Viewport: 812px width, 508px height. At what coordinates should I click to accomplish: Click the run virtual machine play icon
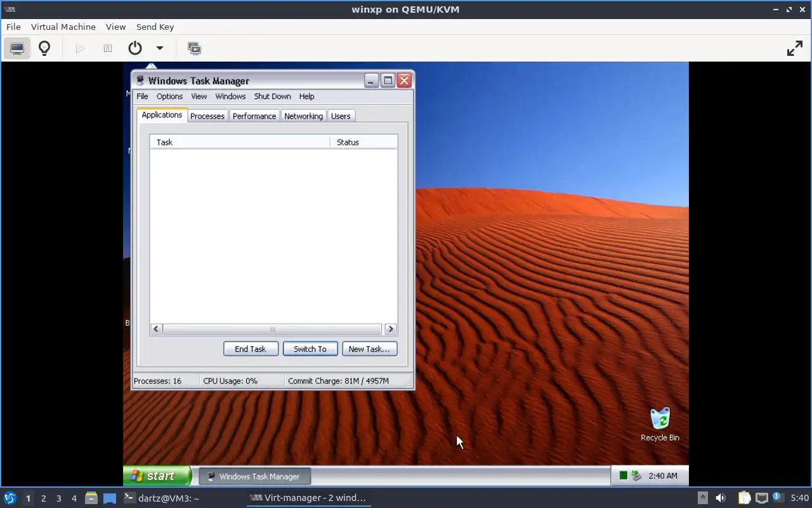(80, 48)
